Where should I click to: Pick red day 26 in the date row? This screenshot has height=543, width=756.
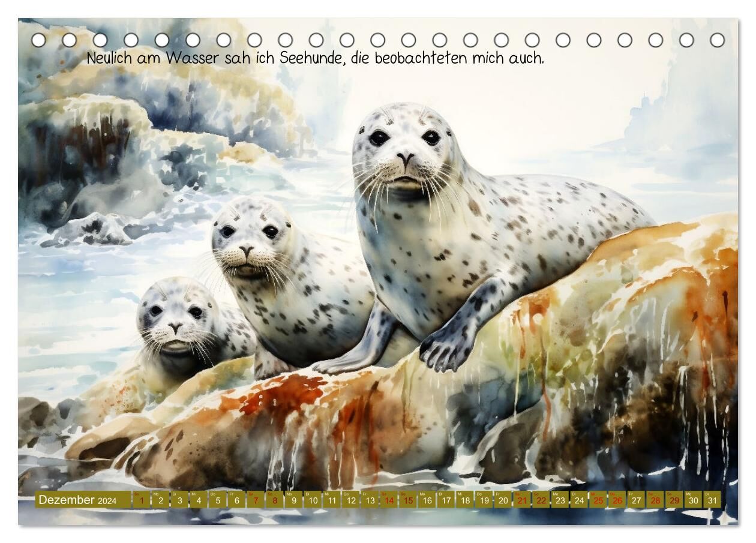click(617, 500)
